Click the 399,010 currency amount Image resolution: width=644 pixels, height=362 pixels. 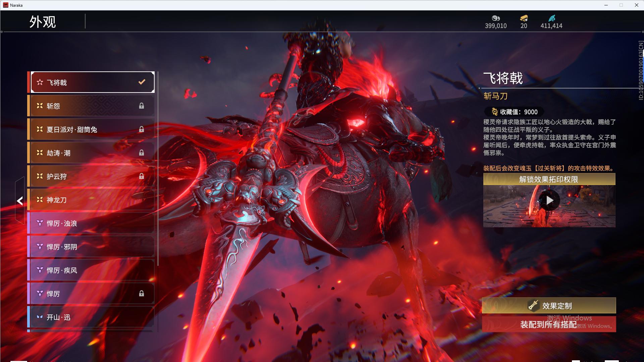(496, 26)
